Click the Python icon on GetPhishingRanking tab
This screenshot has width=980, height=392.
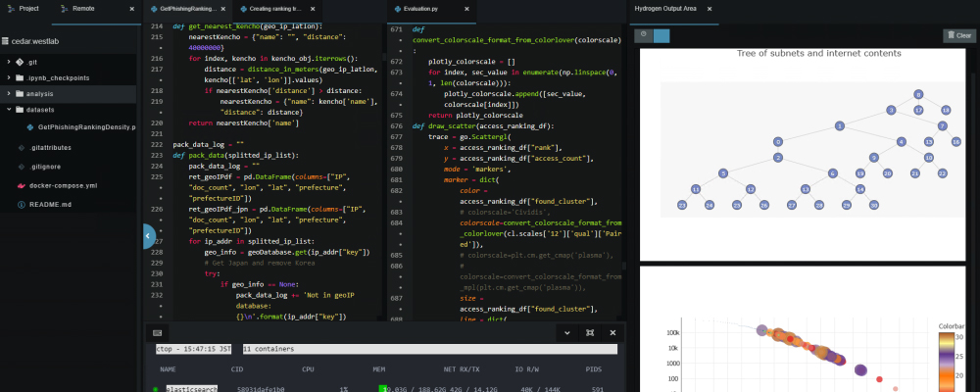(x=154, y=10)
